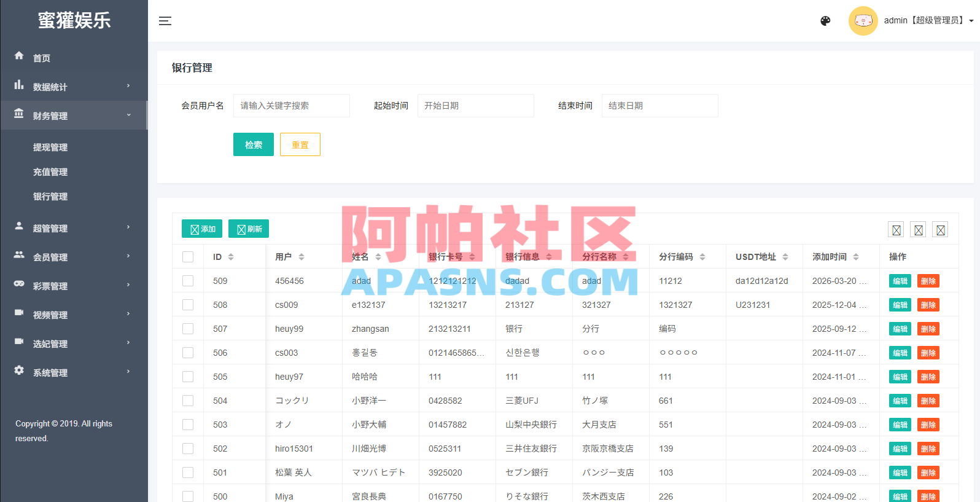Click the data statistics bar chart icon

pos(19,85)
